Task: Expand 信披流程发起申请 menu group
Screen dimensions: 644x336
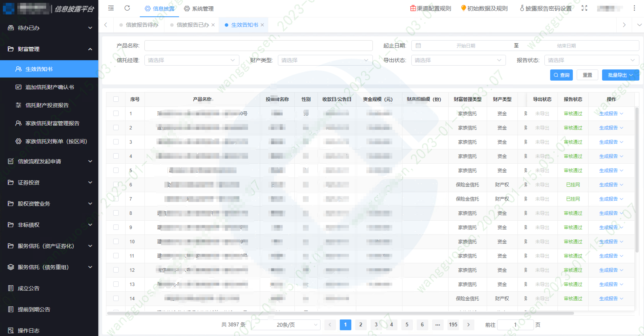Action: pos(49,161)
